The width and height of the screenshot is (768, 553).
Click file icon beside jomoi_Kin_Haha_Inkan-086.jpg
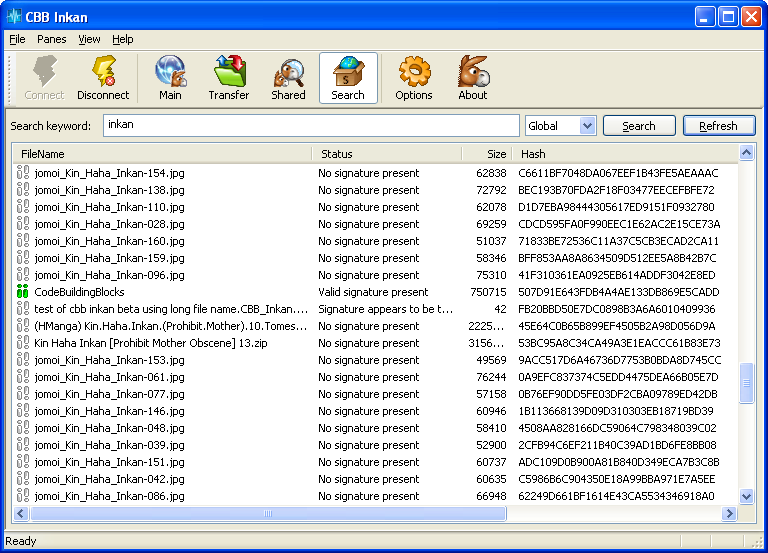click(x=23, y=496)
